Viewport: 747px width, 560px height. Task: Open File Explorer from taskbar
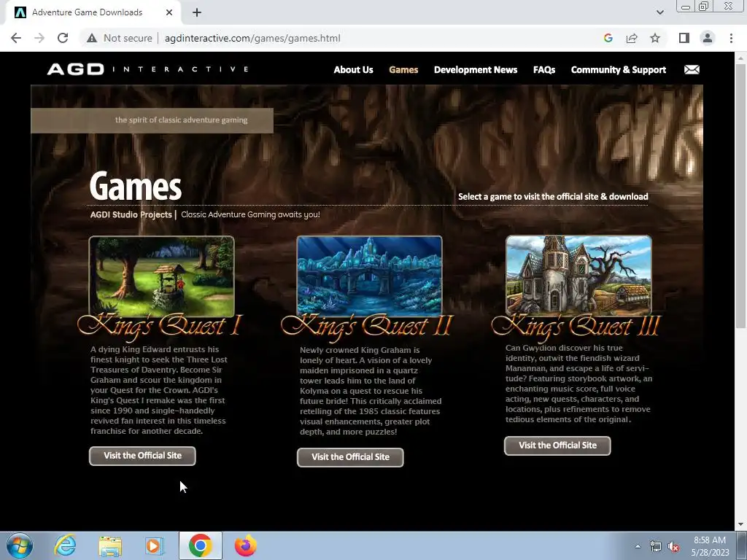110,546
